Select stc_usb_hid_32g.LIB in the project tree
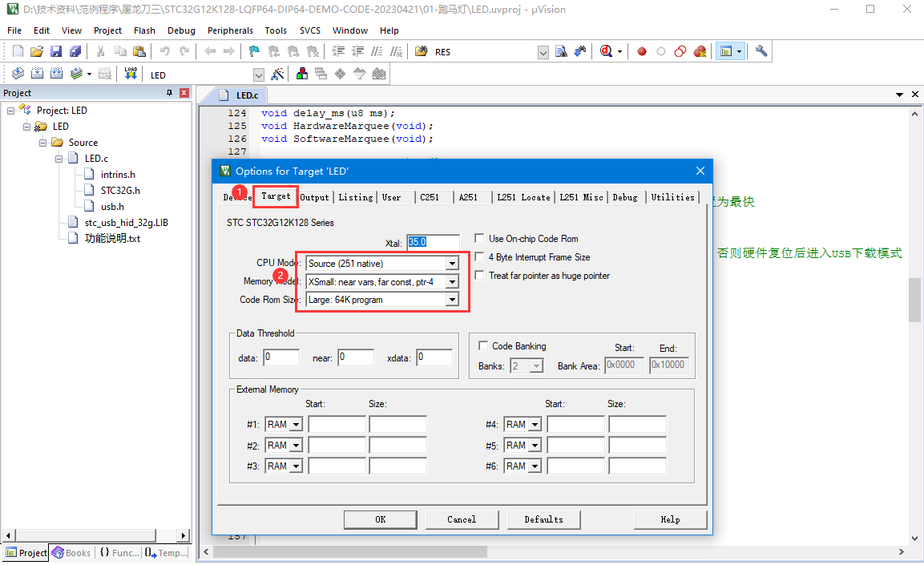Screen dimensions: 924x565 tap(126, 223)
